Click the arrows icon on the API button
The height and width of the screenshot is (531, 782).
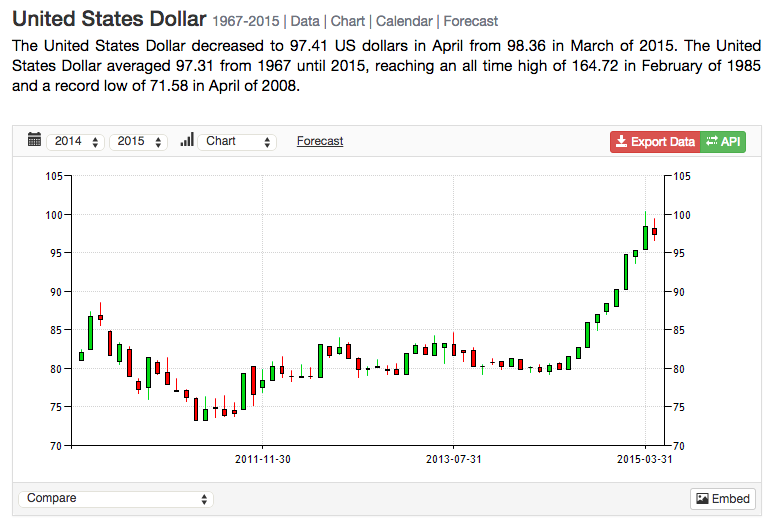coord(712,141)
